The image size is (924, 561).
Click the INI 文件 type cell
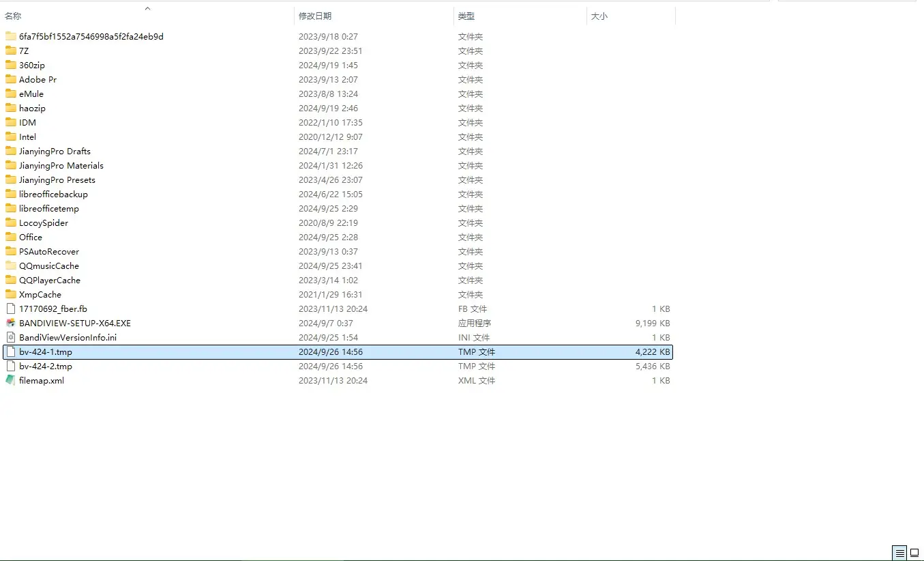click(x=475, y=338)
